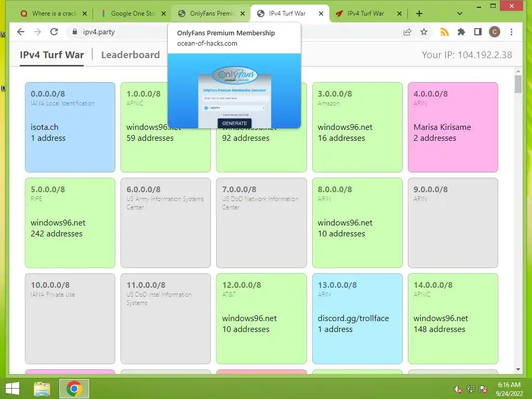Click the OnlyFans tab preview thumbnail
The width and height of the screenshot is (532, 399).
coord(234,91)
